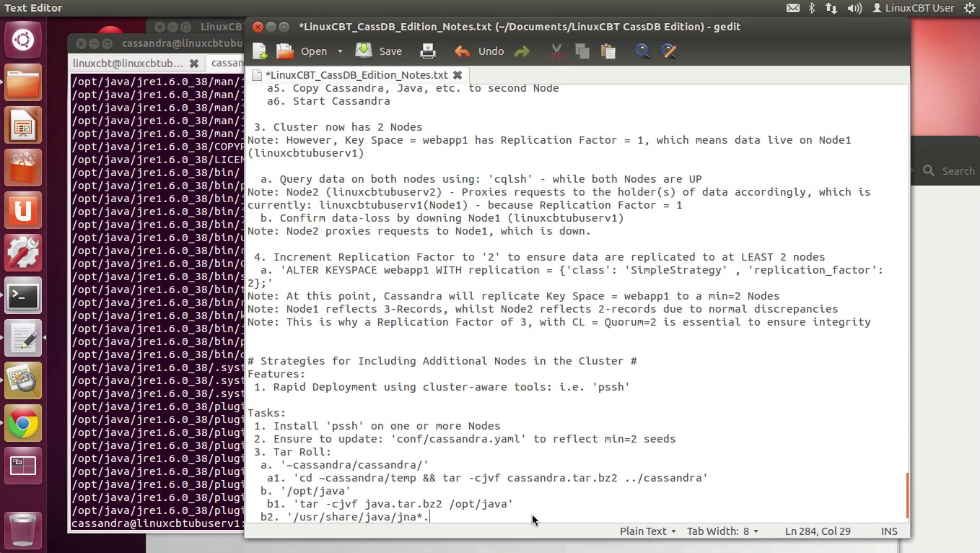Open Image Viewer launcher icon
Screen dimensions: 980x553
23,382
